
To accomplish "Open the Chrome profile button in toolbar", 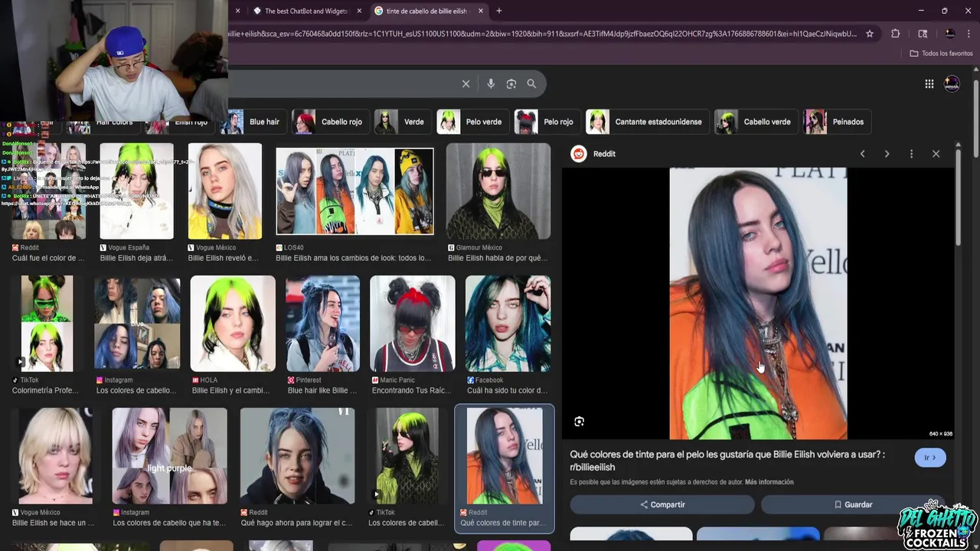I will coord(949,34).
